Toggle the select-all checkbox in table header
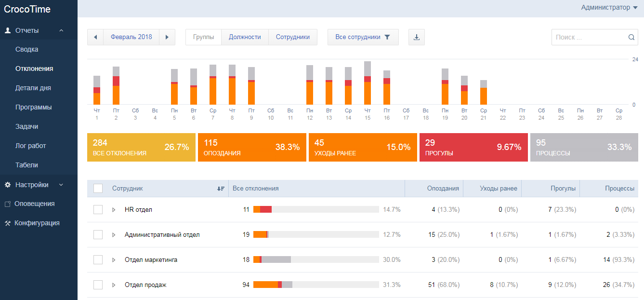 click(x=98, y=189)
